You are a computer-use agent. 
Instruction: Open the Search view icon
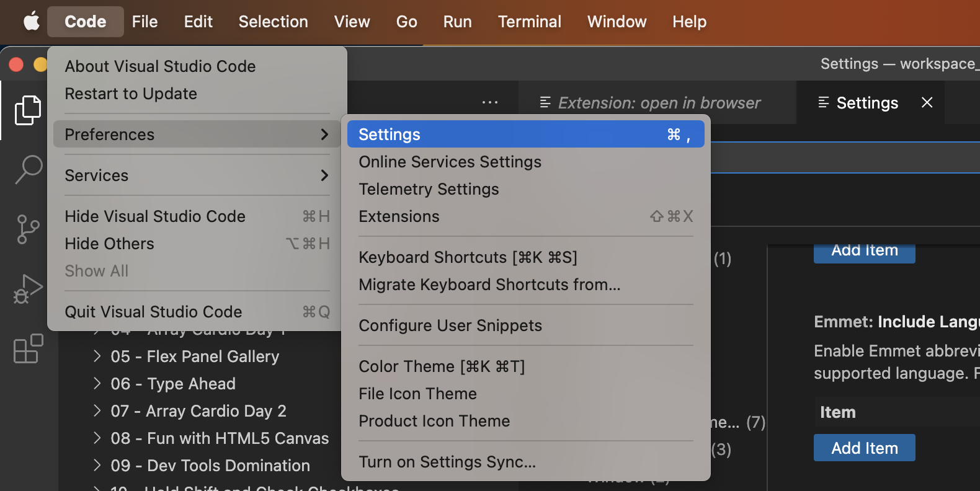point(28,169)
